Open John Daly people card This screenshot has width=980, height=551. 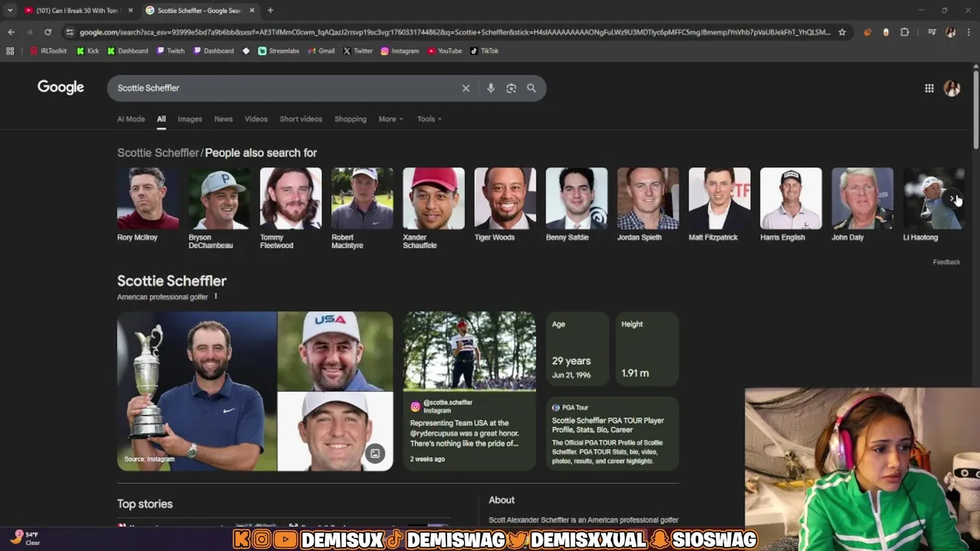coord(862,204)
